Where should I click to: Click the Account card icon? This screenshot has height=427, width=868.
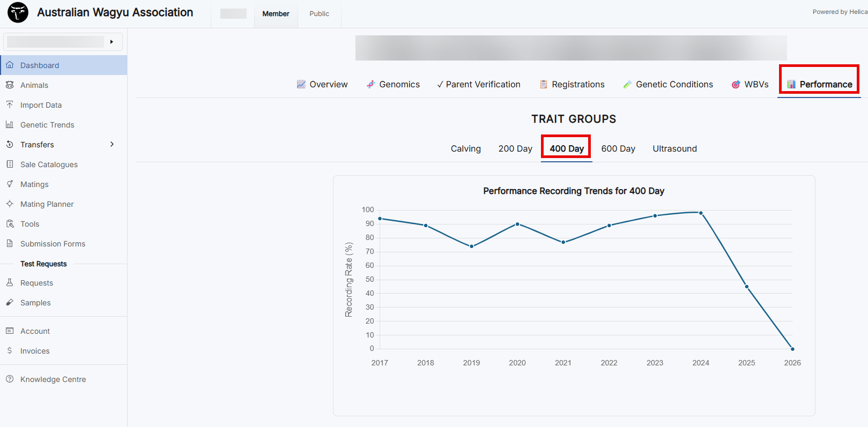(x=10, y=331)
